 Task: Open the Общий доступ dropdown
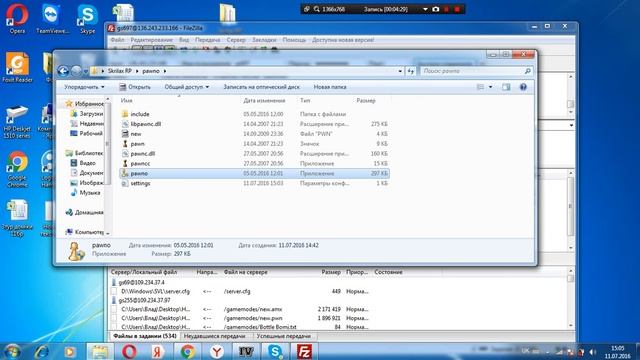tap(187, 87)
